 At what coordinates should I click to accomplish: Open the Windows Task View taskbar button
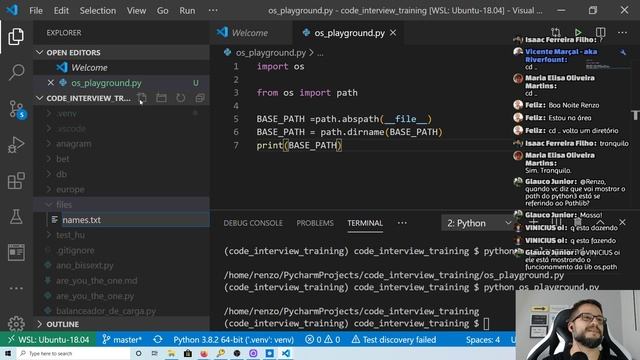(155, 353)
